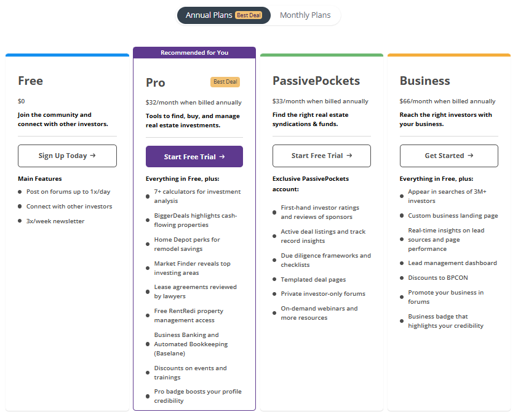
Task: Click the PassivePockets plan title
Action: pyautogui.click(x=316, y=81)
